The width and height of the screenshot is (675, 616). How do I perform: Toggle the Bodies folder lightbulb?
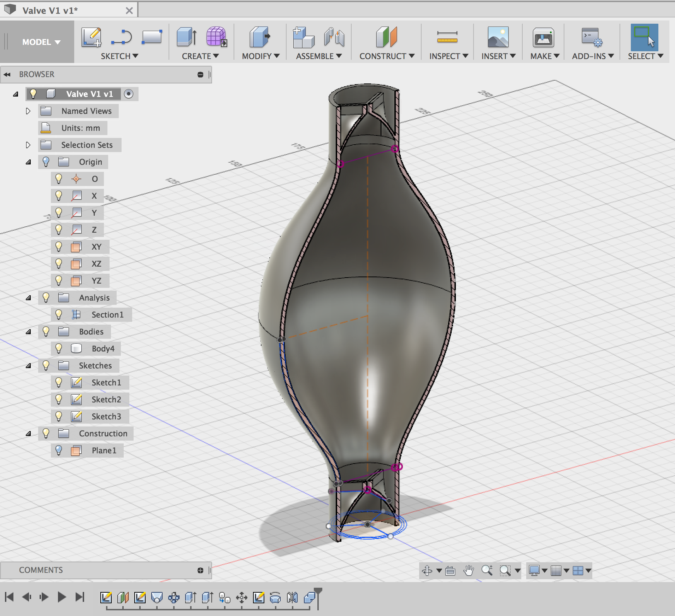46,331
